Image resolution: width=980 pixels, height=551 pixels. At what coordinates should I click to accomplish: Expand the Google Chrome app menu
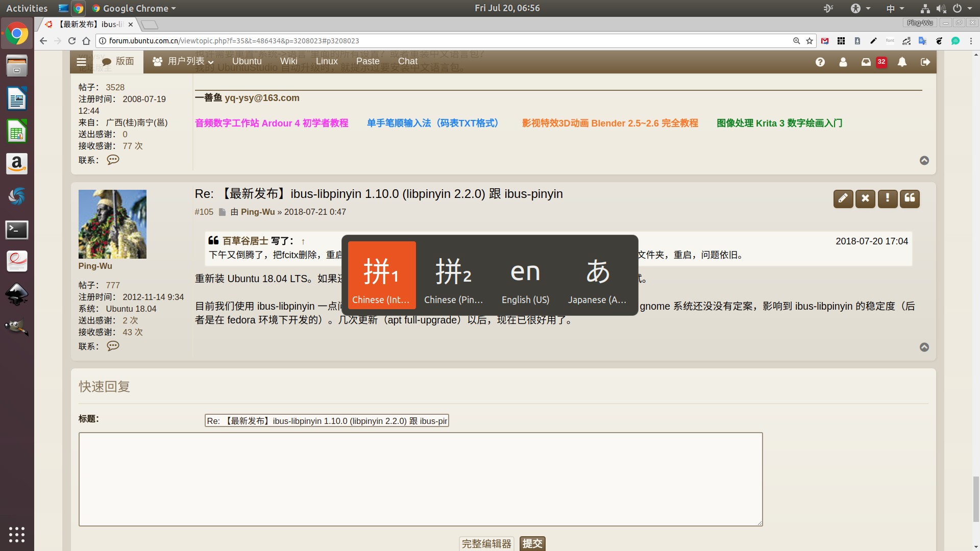tap(134, 8)
